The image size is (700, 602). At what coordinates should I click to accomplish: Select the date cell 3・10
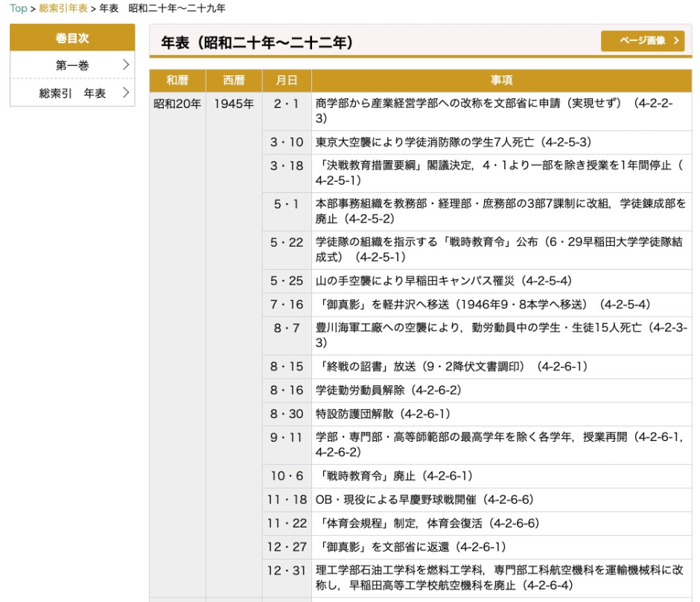pos(287,142)
